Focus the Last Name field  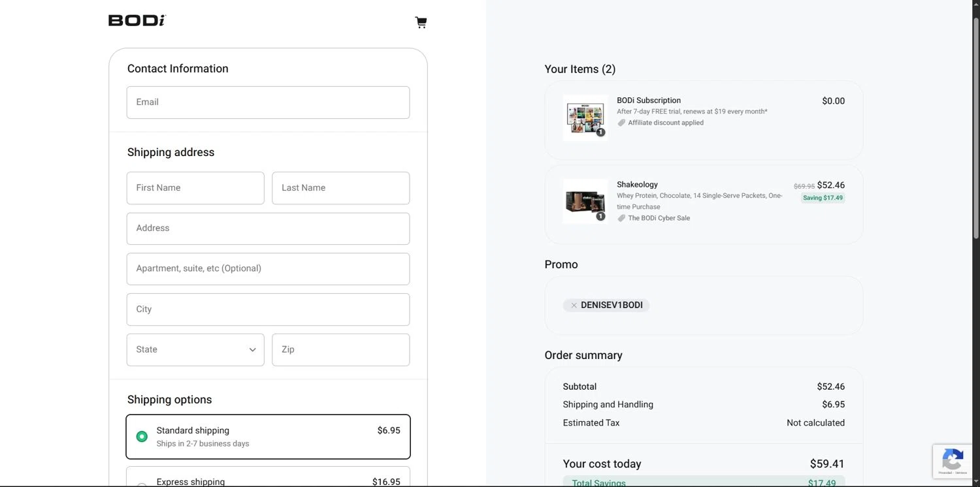340,188
